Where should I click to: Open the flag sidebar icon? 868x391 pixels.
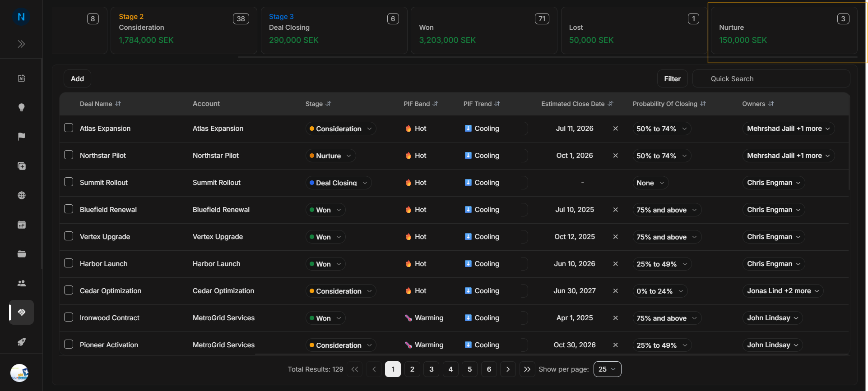pos(21,137)
